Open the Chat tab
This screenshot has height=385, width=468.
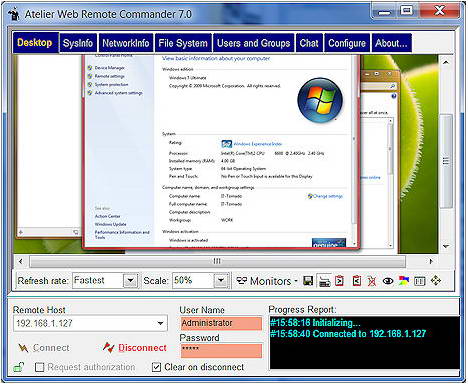[x=309, y=43]
